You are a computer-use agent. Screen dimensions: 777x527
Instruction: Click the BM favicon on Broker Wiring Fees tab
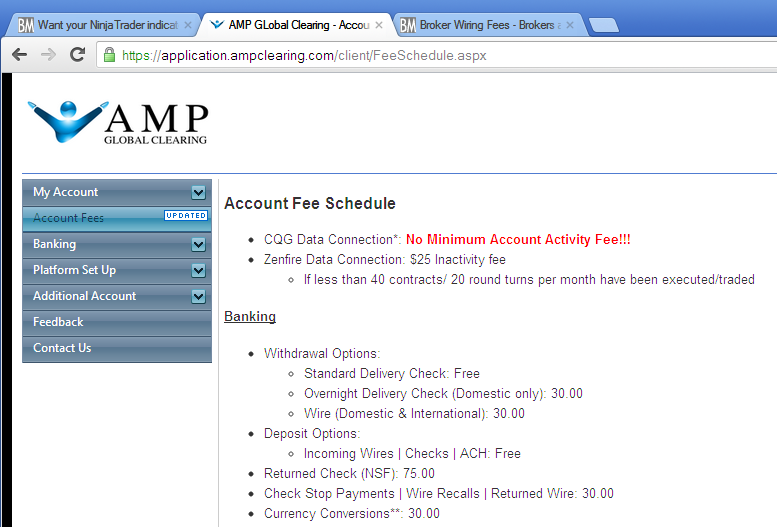click(408, 25)
